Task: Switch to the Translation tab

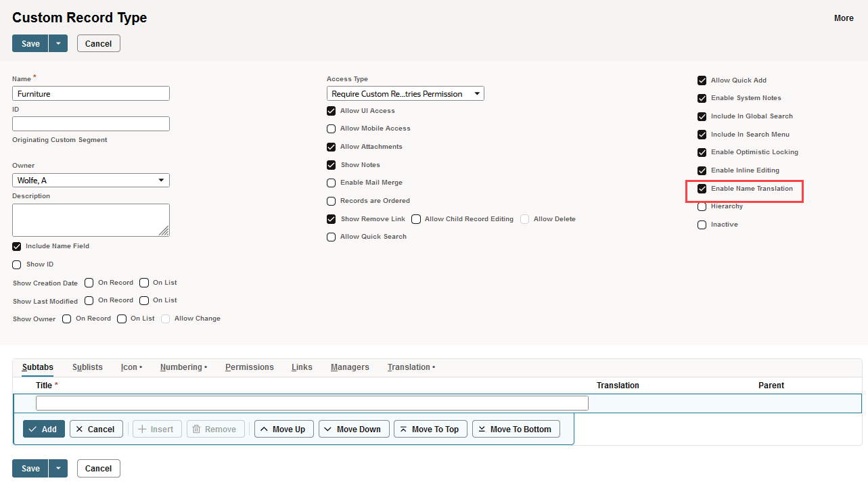Action: (411, 367)
